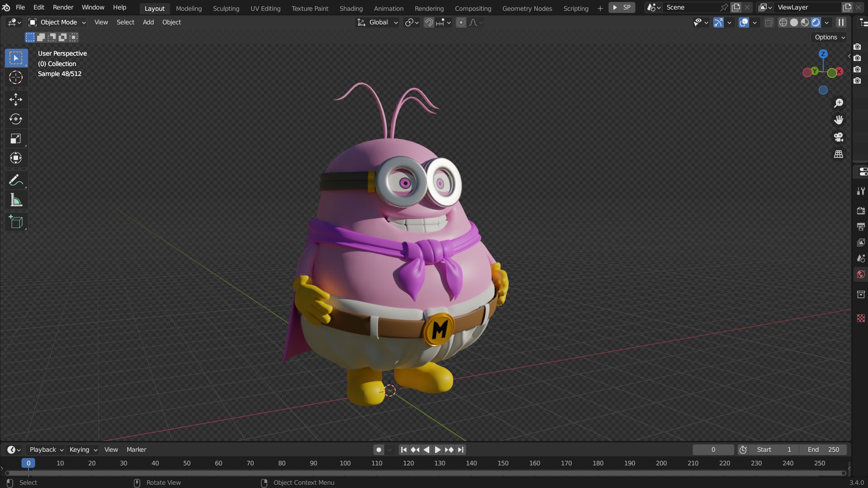Activate the 3D Cursor tool
This screenshot has height=488, width=868.
click(16, 77)
